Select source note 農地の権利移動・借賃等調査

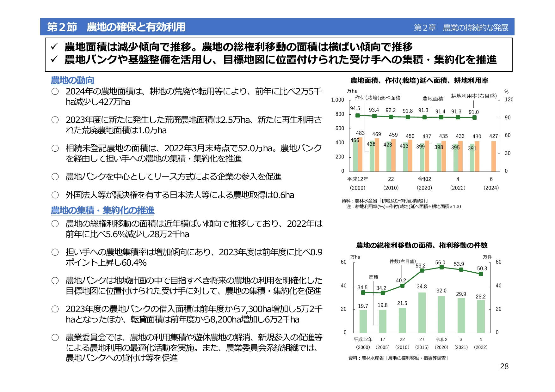click(398, 358)
